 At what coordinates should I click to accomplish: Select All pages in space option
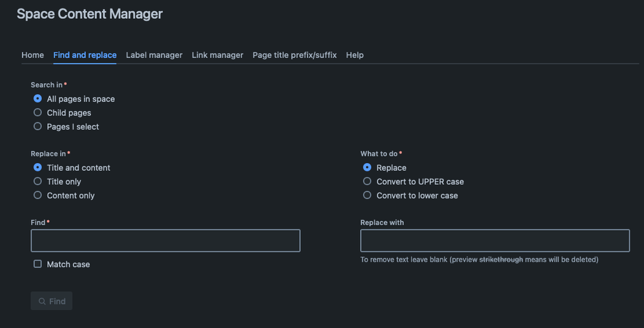point(37,99)
